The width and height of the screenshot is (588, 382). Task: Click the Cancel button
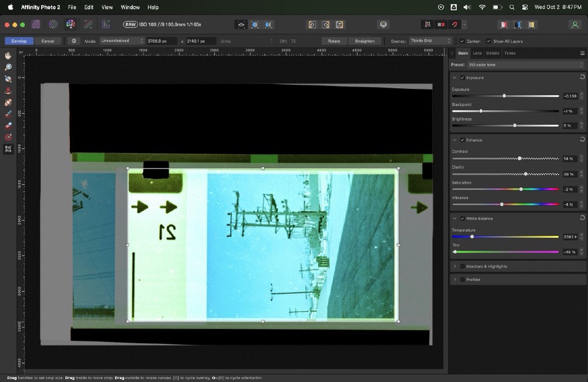coord(48,41)
